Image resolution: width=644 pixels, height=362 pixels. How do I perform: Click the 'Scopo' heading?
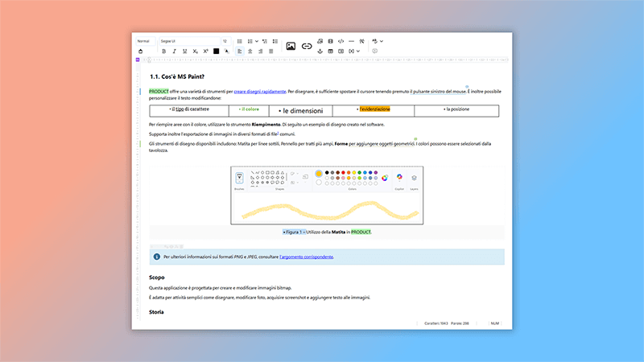click(x=156, y=278)
